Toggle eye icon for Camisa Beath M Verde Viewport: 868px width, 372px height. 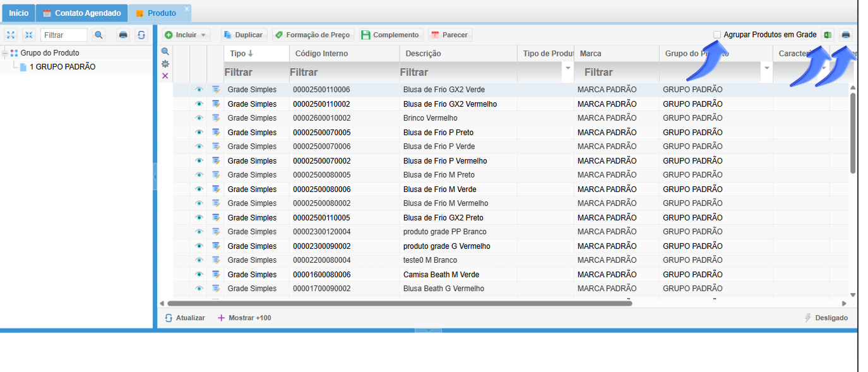pyautogui.click(x=199, y=275)
